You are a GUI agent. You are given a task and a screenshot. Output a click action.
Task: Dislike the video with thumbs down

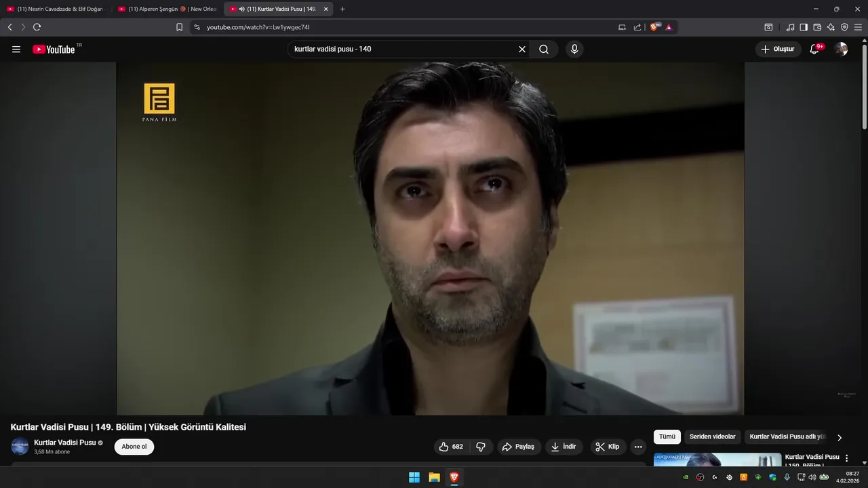click(481, 447)
